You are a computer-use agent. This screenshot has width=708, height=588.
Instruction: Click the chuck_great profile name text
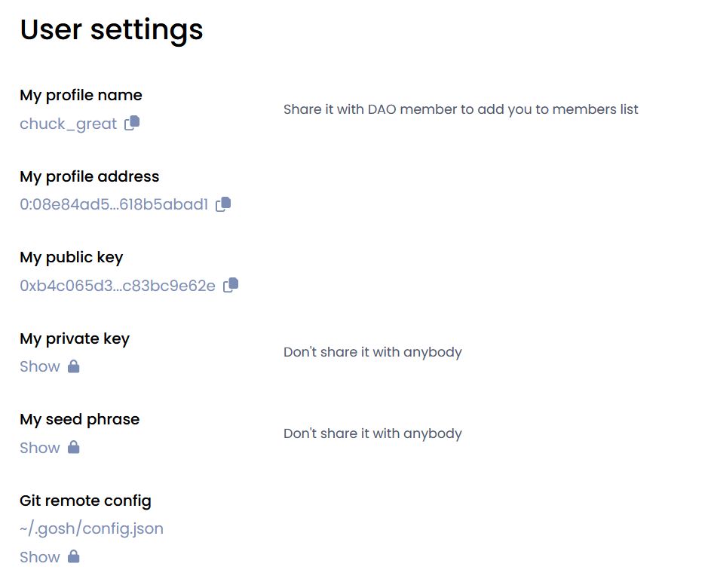click(x=68, y=124)
